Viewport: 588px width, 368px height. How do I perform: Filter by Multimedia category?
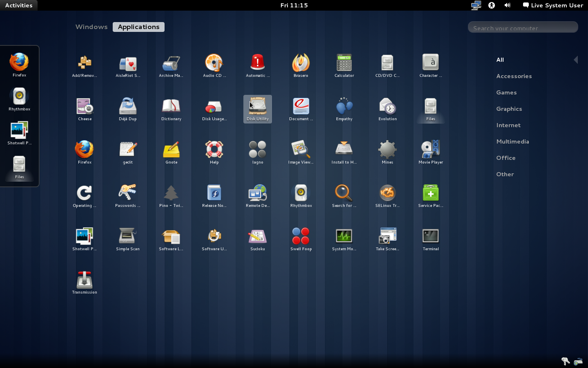513,141
